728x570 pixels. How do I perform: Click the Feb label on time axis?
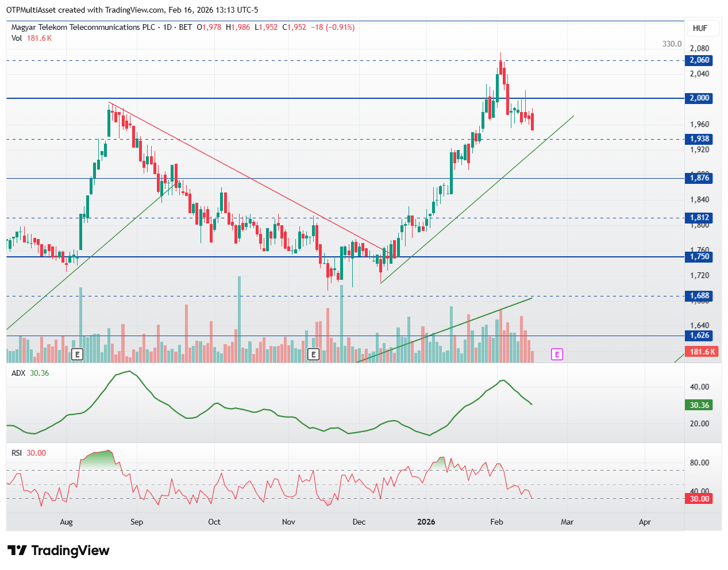pyautogui.click(x=496, y=522)
